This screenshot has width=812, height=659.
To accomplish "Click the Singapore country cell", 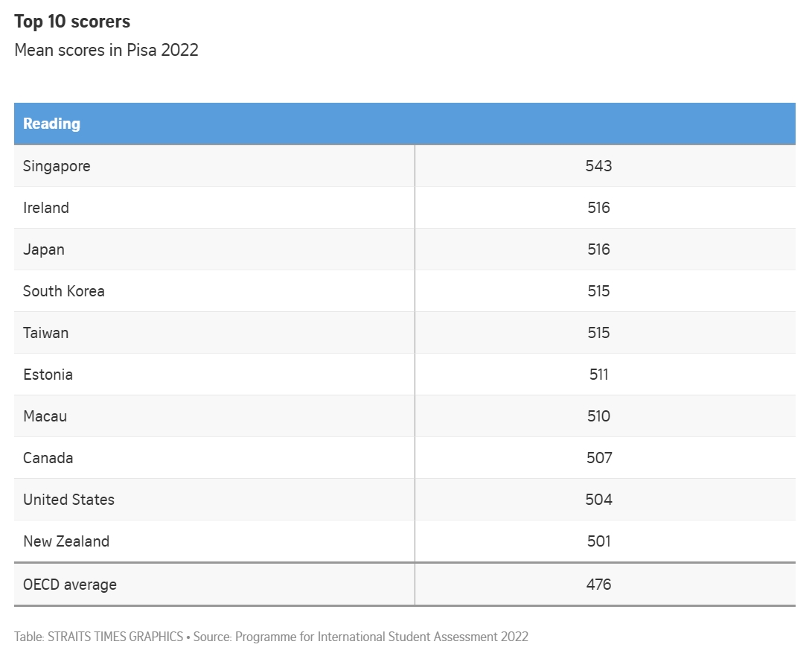I will [57, 166].
